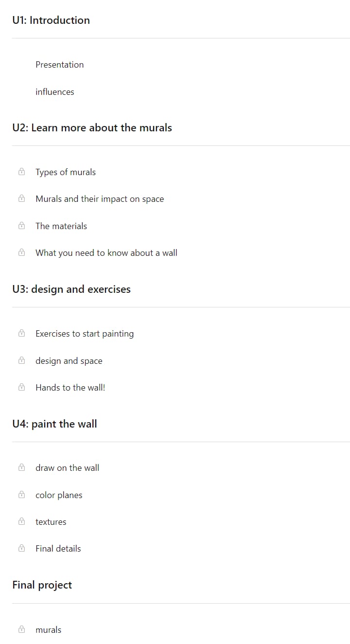
Task: Click the Final project section heading
Action: (x=42, y=585)
